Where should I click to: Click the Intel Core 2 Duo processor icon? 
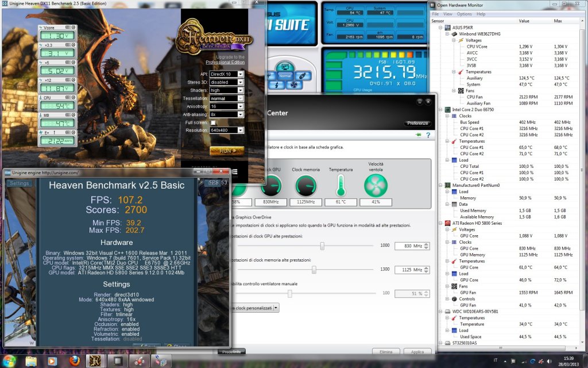click(447, 110)
